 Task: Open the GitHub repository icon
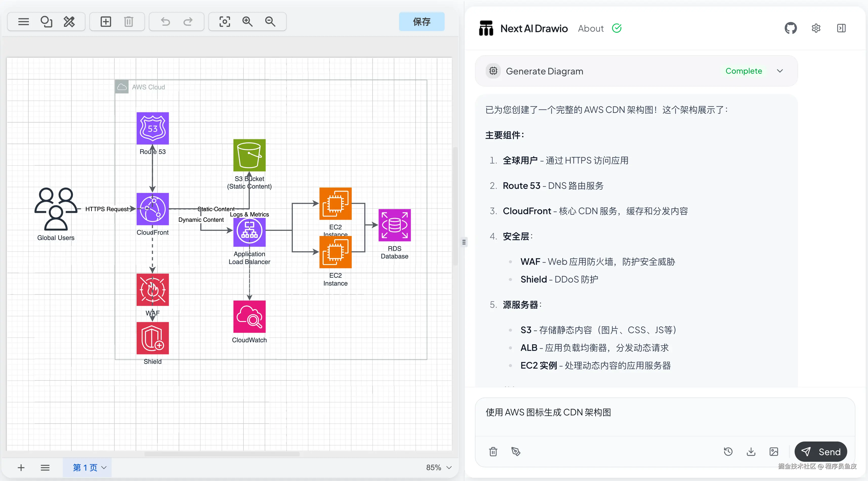click(x=791, y=28)
